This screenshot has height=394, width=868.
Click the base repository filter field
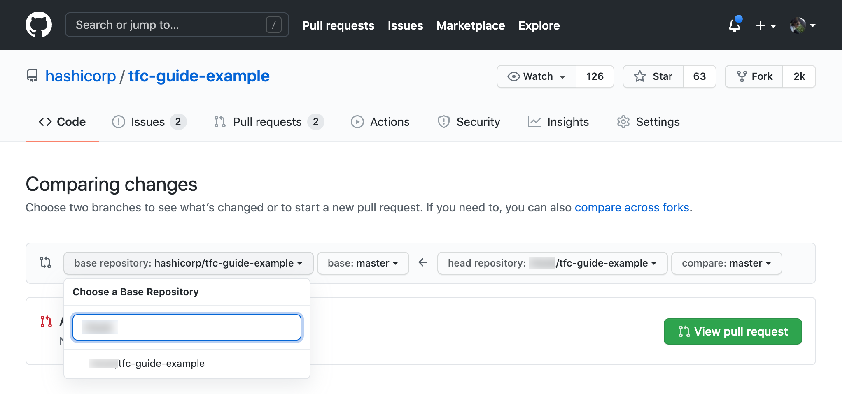187,327
